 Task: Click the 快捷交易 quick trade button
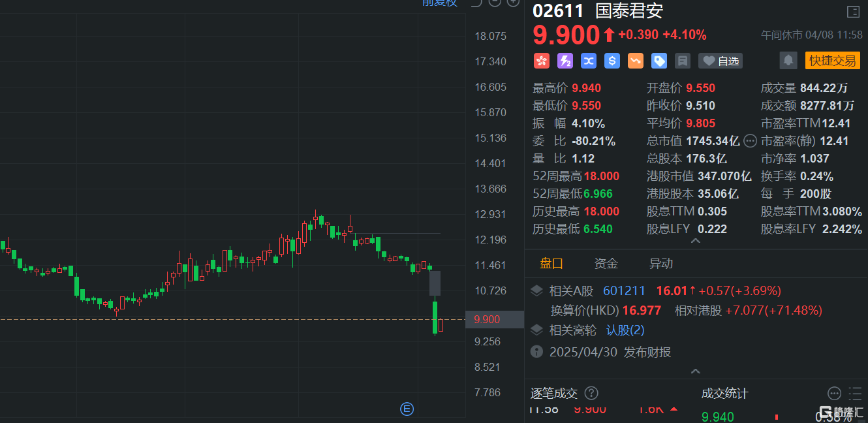pyautogui.click(x=833, y=61)
